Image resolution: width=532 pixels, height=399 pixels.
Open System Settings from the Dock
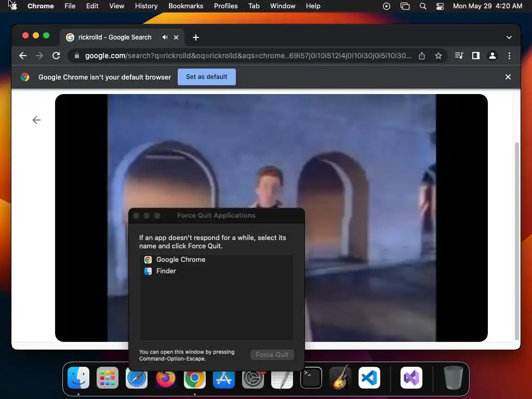click(253, 378)
